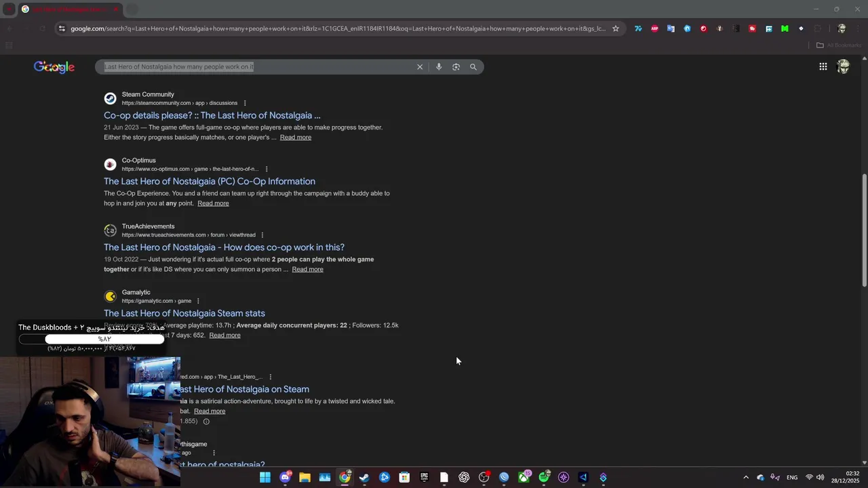The height and width of the screenshot is (488, 868).
Task: Read more on the Steam store snippet
Action: [x=210, y=411]
